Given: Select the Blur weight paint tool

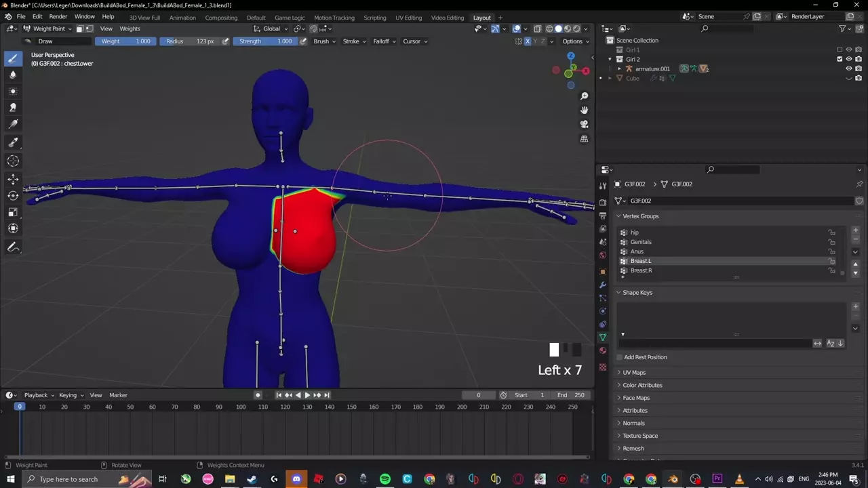Looking at the screenshot, I should click(x=13, y=75).
